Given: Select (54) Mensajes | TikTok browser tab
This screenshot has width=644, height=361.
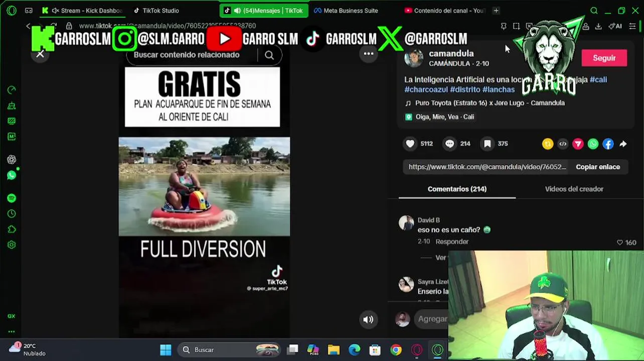Looking at the screenshot, I should 264,11.
